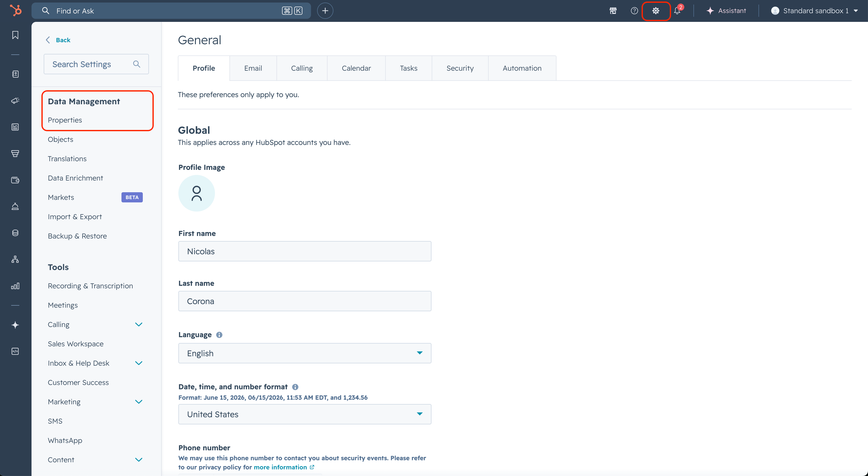Screen dimensions: 868x476
Task: Click the Search Settings field
Action: (96, 64)
